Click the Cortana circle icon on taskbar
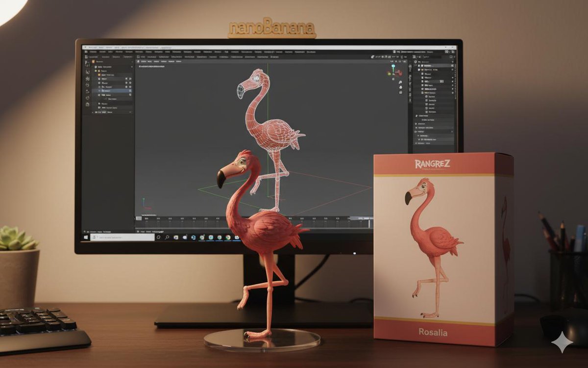This screenshot has width=588, height=368. pyautogui.click(x=158, y=237)
